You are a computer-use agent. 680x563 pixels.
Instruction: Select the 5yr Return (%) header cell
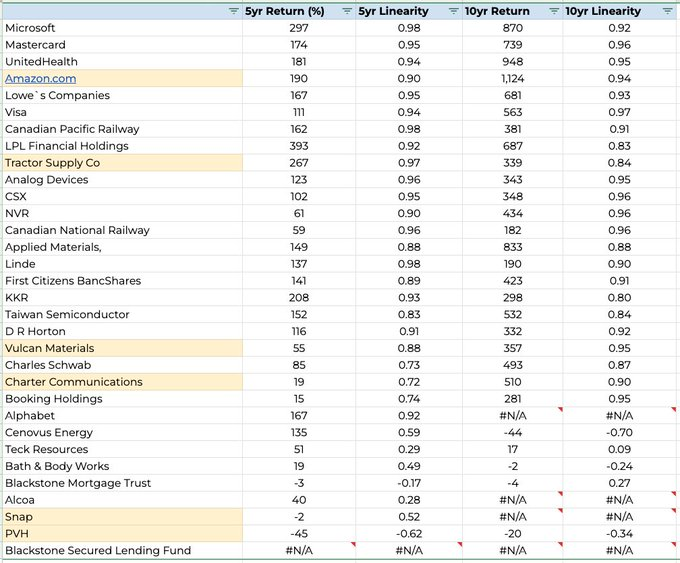(299, 11)
